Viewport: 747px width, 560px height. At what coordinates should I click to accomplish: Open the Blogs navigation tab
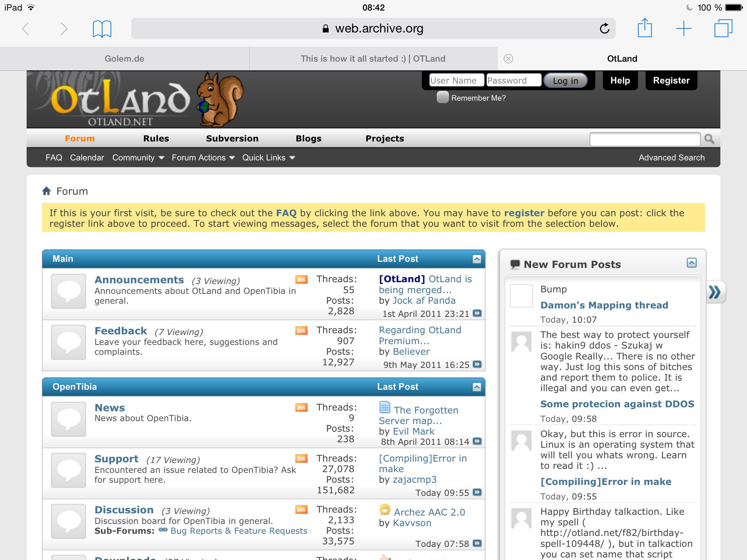pyautogui.click(x=309, y=139)
